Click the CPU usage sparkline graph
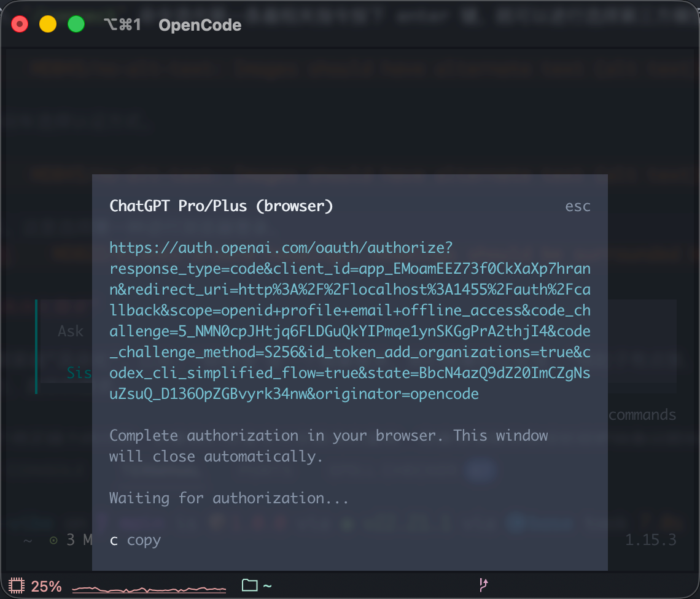This screenshot has height=599, width=700. (149, 589)
